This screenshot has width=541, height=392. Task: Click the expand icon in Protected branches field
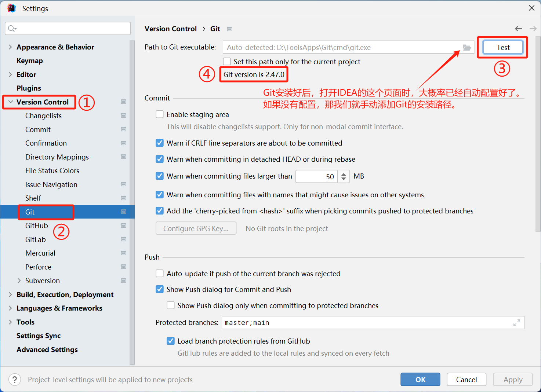click(516, 323)
